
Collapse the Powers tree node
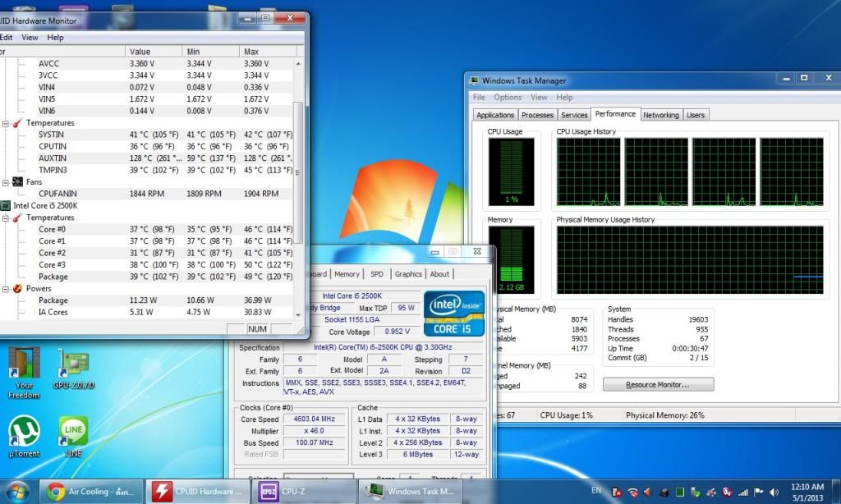point(5,288)
